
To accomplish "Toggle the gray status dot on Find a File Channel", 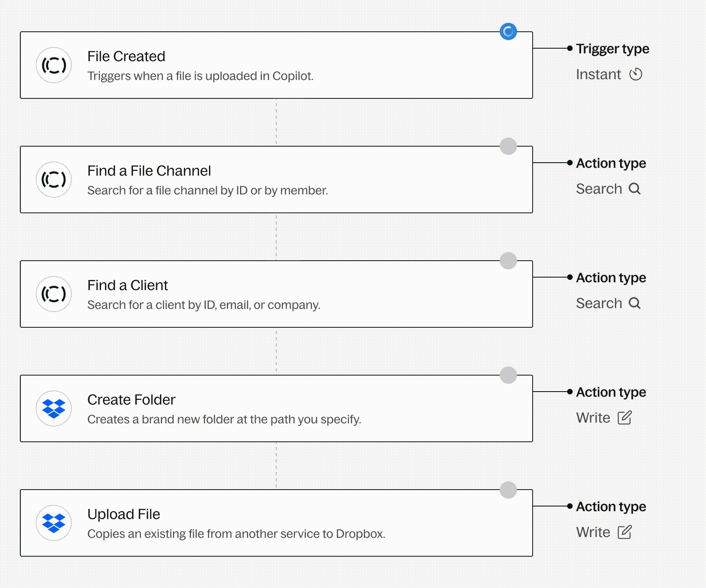I will pyautogui.click(x=508, y=146).
